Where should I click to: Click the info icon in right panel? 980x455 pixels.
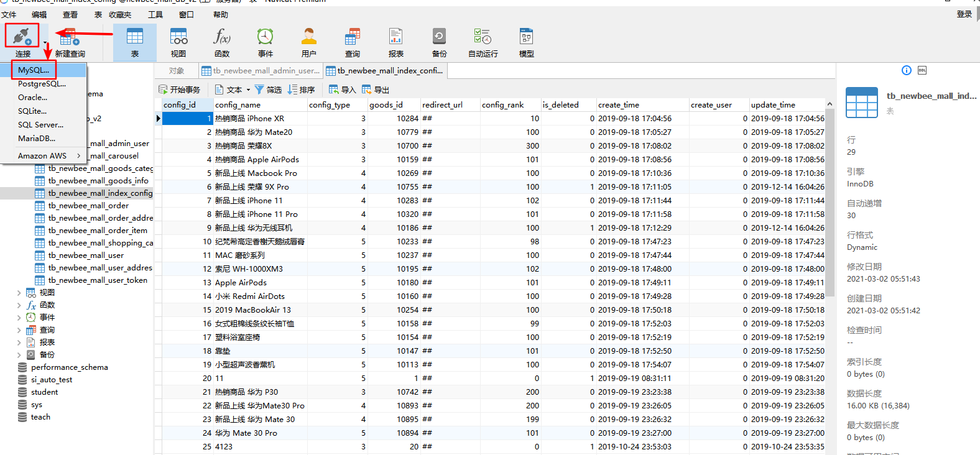coord(907,70)
